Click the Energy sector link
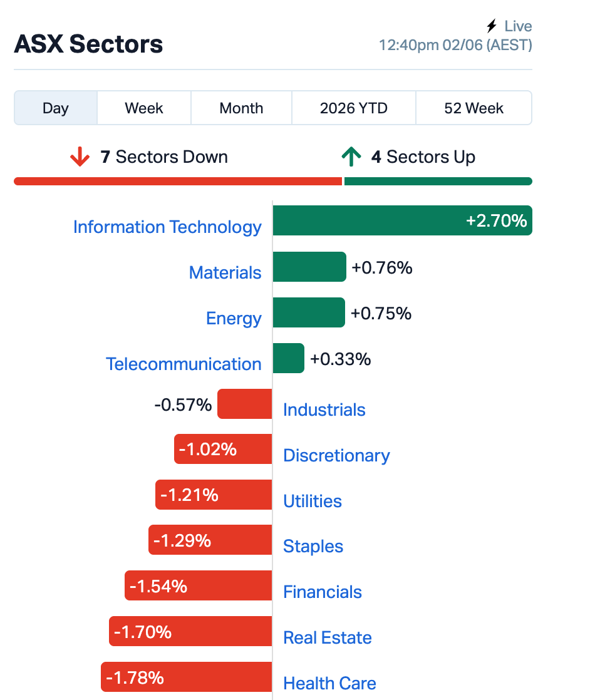 click(234, 318)
